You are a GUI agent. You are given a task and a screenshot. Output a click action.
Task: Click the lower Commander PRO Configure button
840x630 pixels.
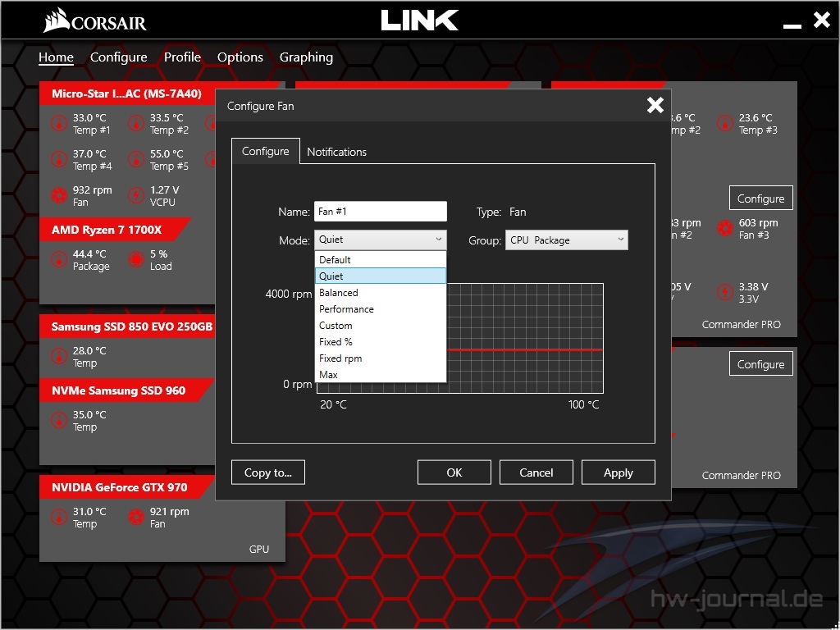point(760,363)
